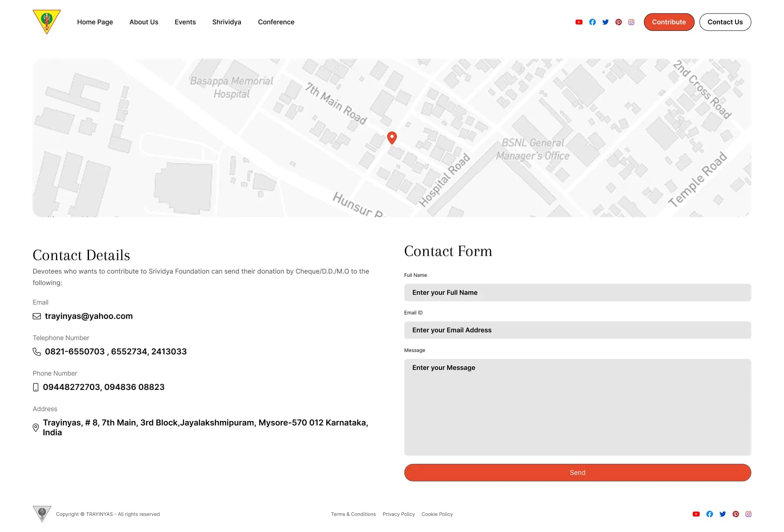Click the telephone handset icon
784x532 pixels.
37,352
